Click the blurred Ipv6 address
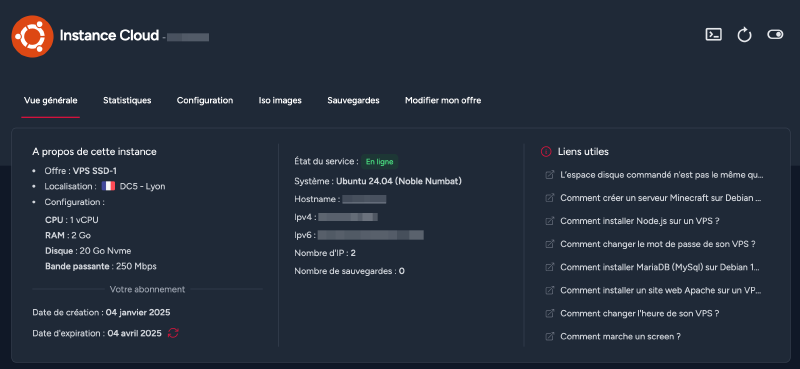This screenshot has height=369, width=800. [371, 235]
